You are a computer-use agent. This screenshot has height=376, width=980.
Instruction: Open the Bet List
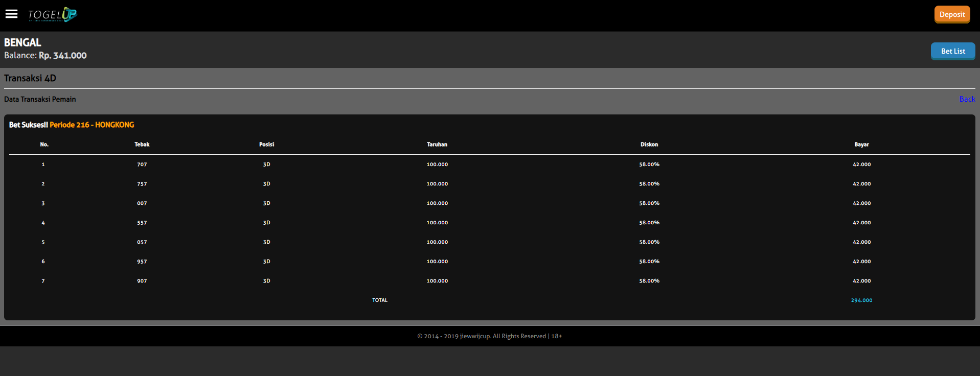point(952,51)
